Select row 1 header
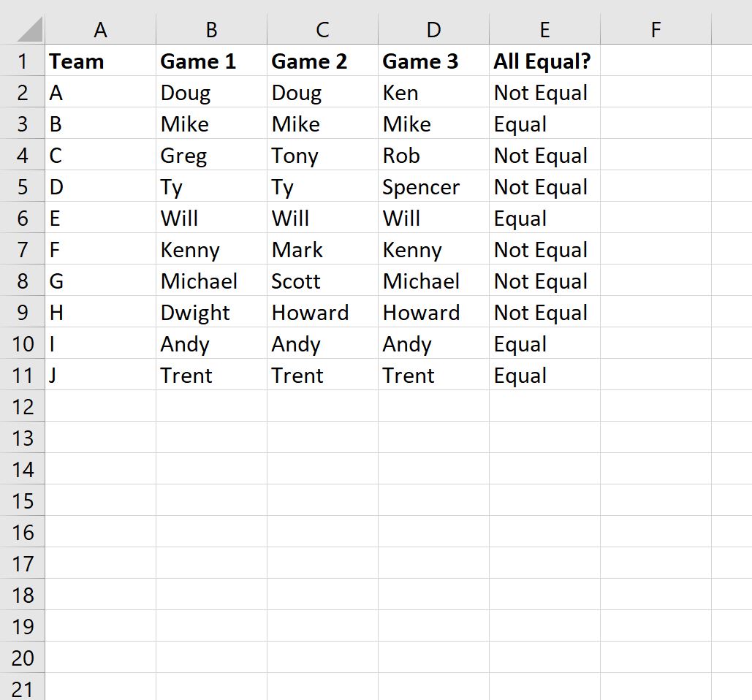The width and height of the screenshot is (752, 700). (x=22, y=61)
